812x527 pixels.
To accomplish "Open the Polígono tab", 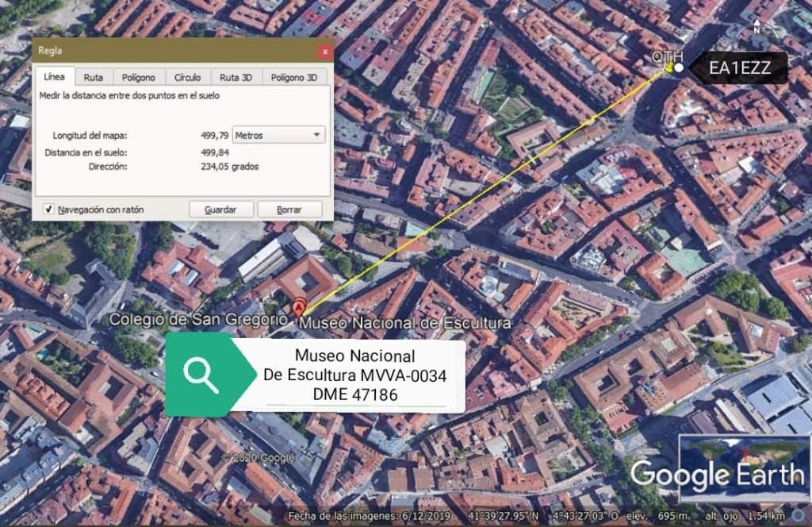I will click(x=138, y=77).
